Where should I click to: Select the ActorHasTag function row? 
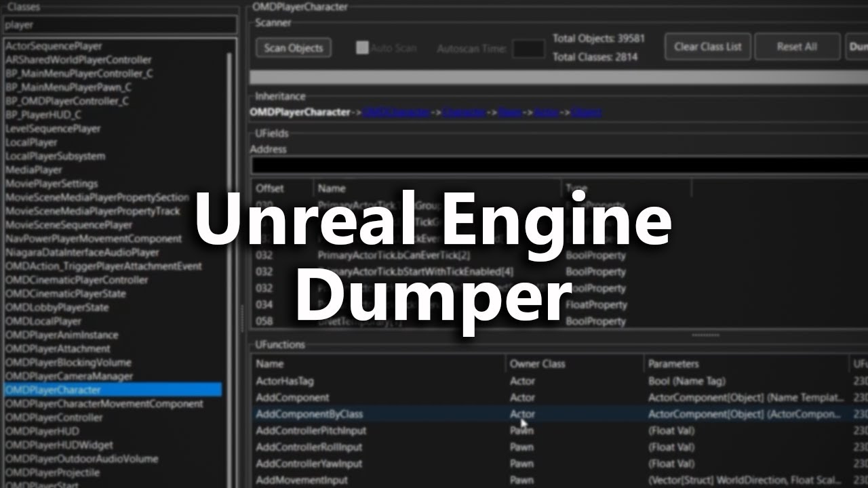559,382
